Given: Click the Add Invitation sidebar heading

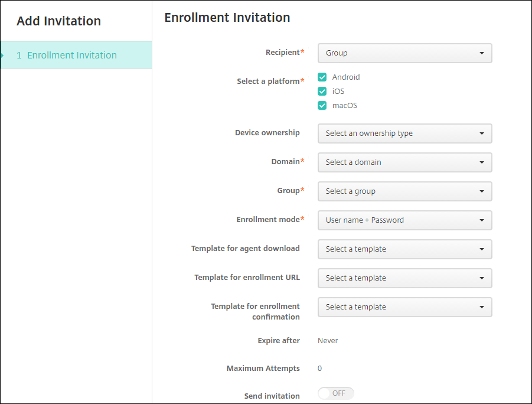Looking at the screenshot, I should tap(58, 21).
